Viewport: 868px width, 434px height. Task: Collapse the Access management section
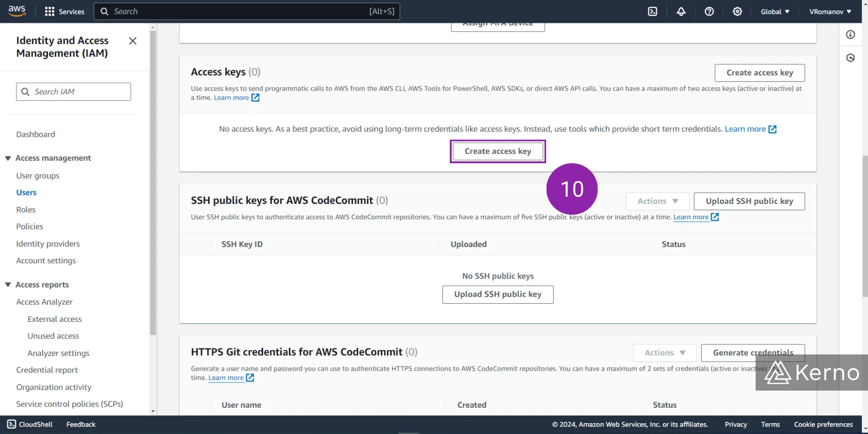(8, 158)
